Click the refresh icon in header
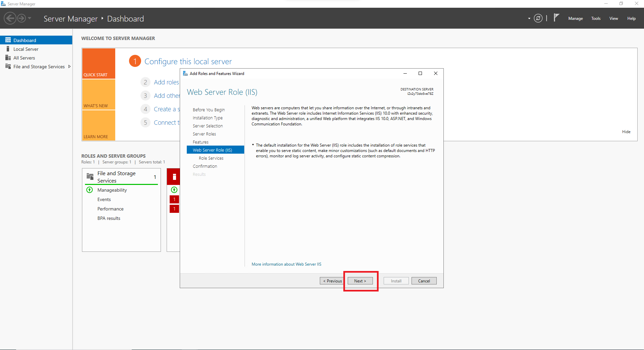Screen dimensions: 644x350 (538, 18)
